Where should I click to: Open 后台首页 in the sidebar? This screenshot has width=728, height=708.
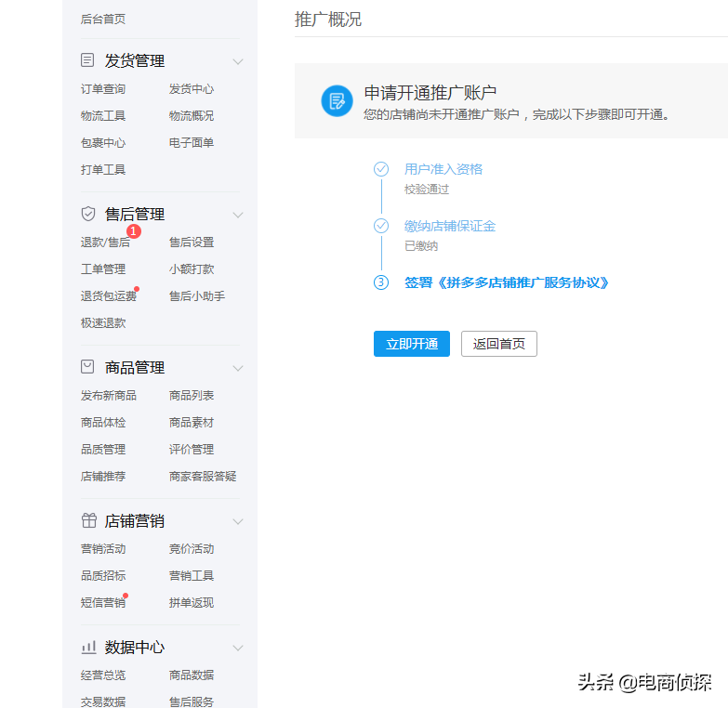(103, 19)
